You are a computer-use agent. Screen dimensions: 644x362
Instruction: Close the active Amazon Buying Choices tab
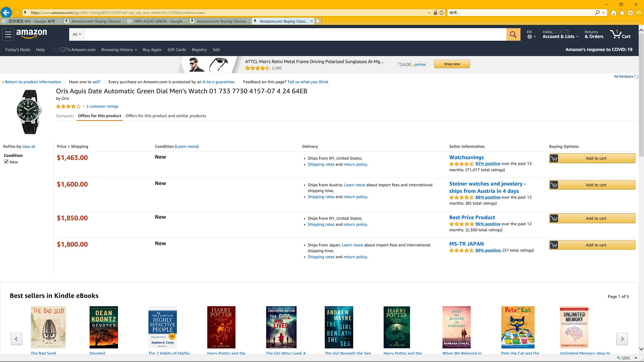click(311, 21)
